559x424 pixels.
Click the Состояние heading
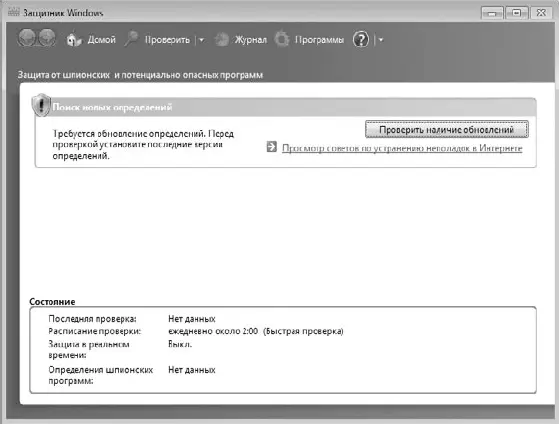tap(52, 302)
